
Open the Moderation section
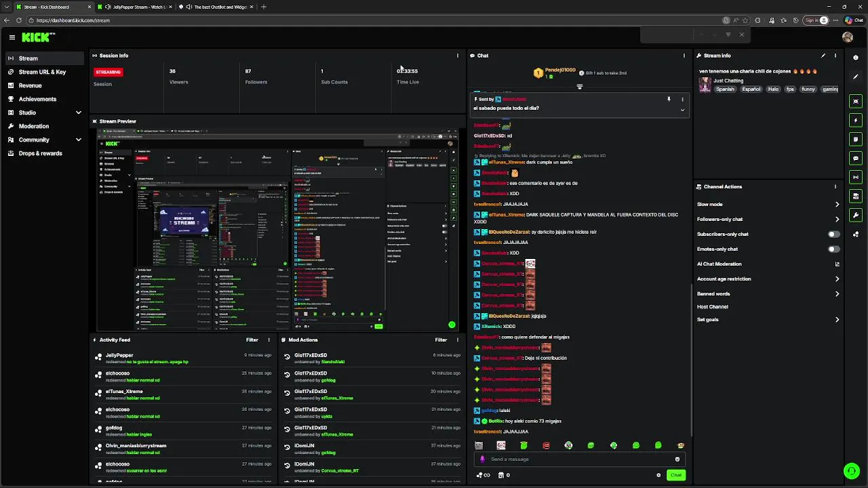45,126
